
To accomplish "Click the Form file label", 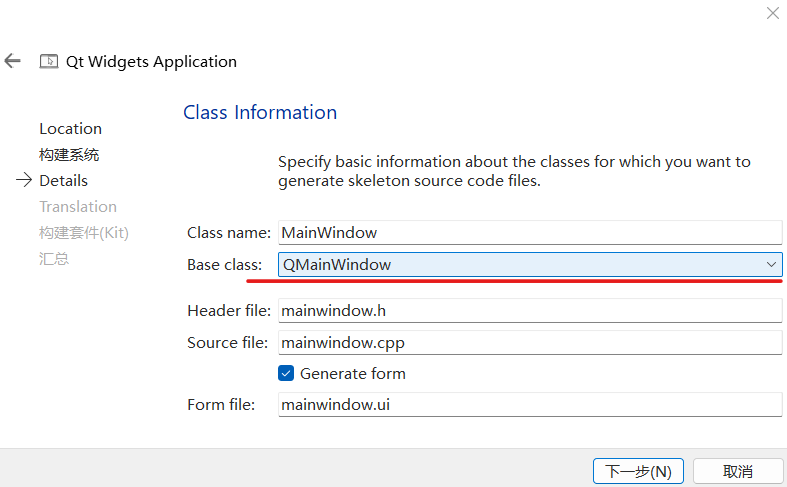I will coord(221,405).
